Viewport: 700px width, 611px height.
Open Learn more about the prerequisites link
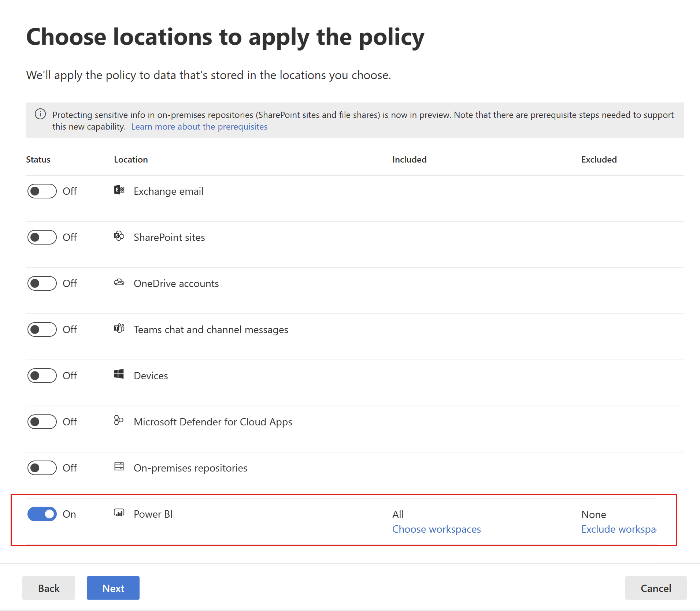tap(199, 127)
